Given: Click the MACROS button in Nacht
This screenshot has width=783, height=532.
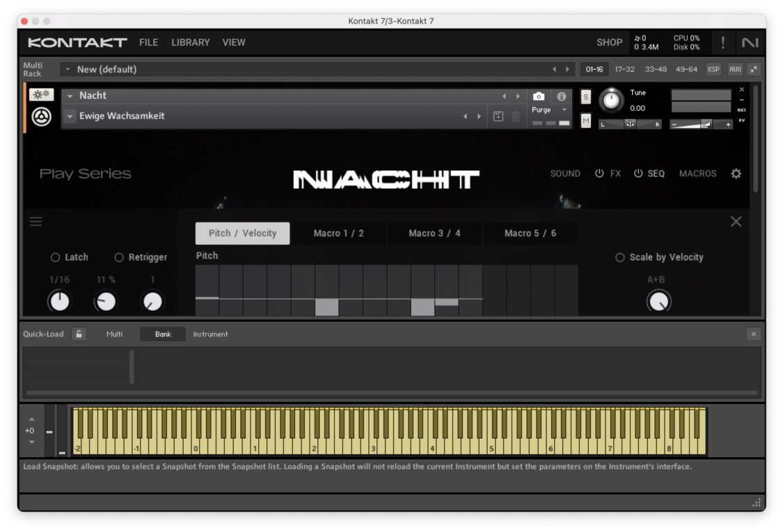Looking at the screenshot, I should point(697,173).
